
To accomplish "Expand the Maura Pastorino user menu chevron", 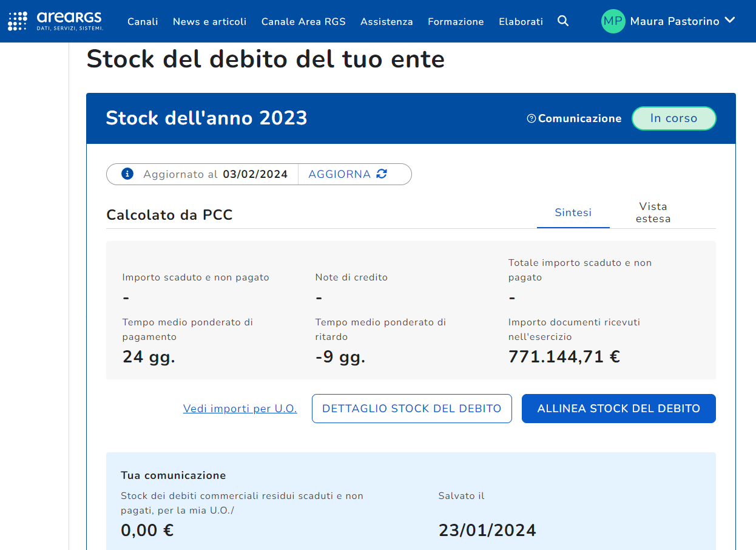I will tap(730, 21).
